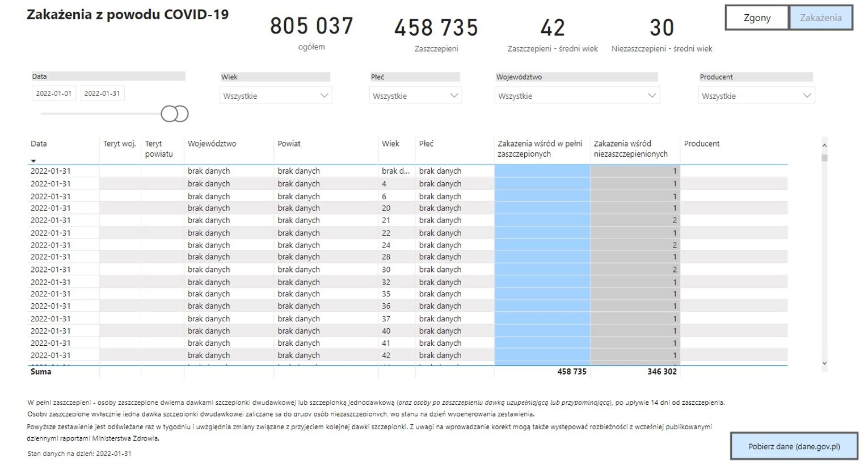868x469 pixels.
Task: Expand the Płeć filter dropdown
Action: [415, 96]
